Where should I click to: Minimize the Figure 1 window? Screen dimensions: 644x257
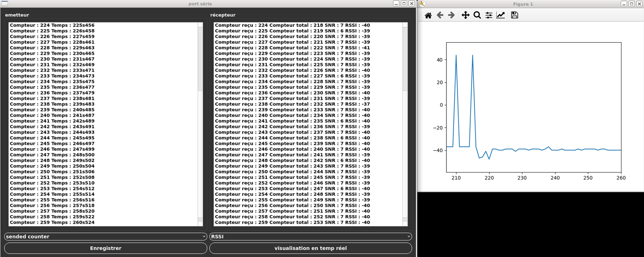(x=624, y=4)
